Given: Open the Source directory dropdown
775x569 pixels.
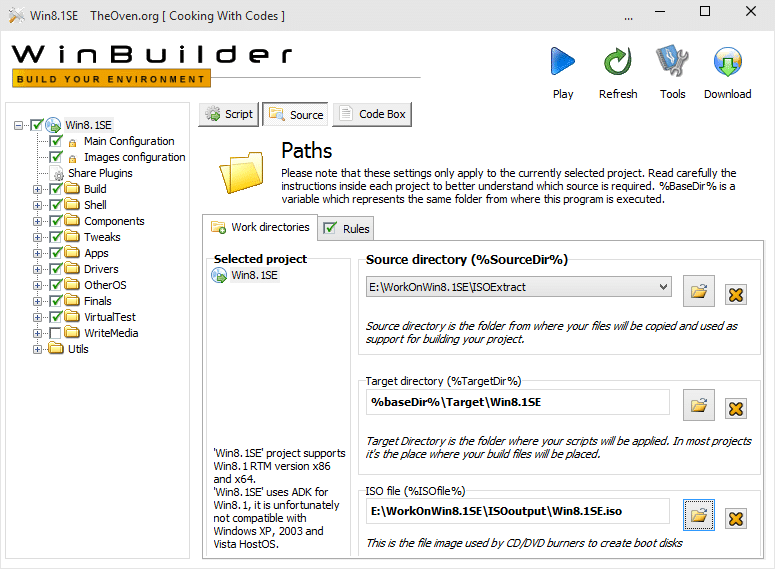Looking at the screenshot, I should point(661,287).
